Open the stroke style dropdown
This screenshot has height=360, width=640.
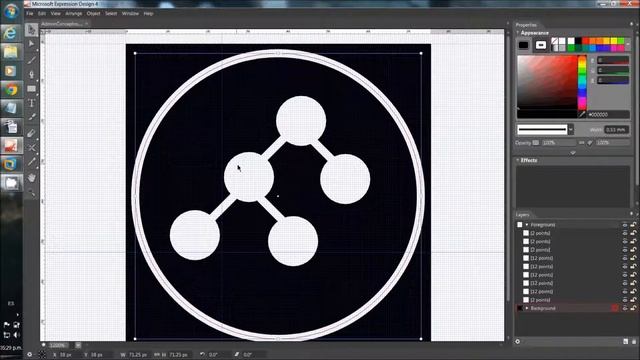(571, 130)
